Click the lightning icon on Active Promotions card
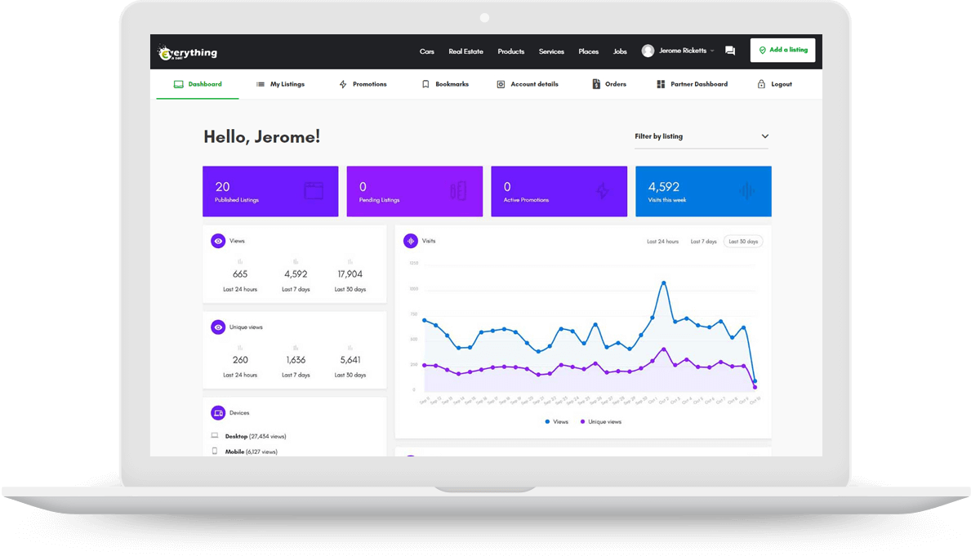 [x=603, y=191]
